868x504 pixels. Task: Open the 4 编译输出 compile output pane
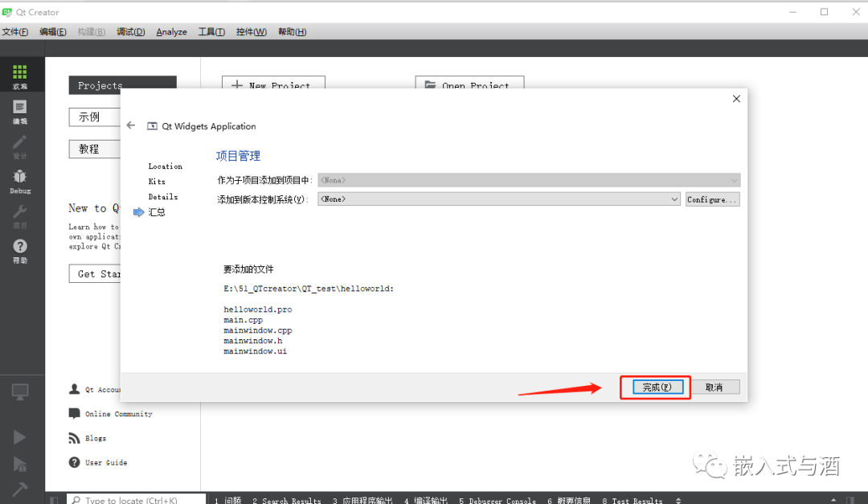pyautogui.click(x=426, y=501)
